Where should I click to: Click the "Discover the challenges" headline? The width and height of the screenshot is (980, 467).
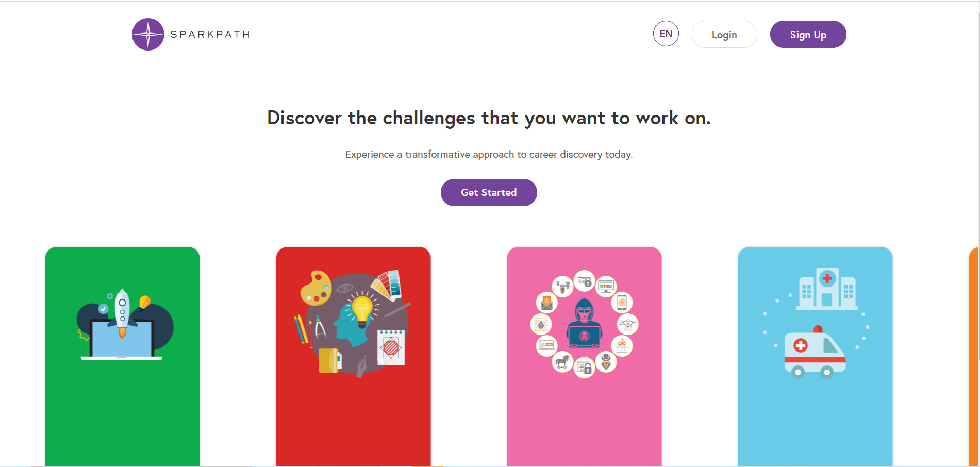[x=489, y=118]
